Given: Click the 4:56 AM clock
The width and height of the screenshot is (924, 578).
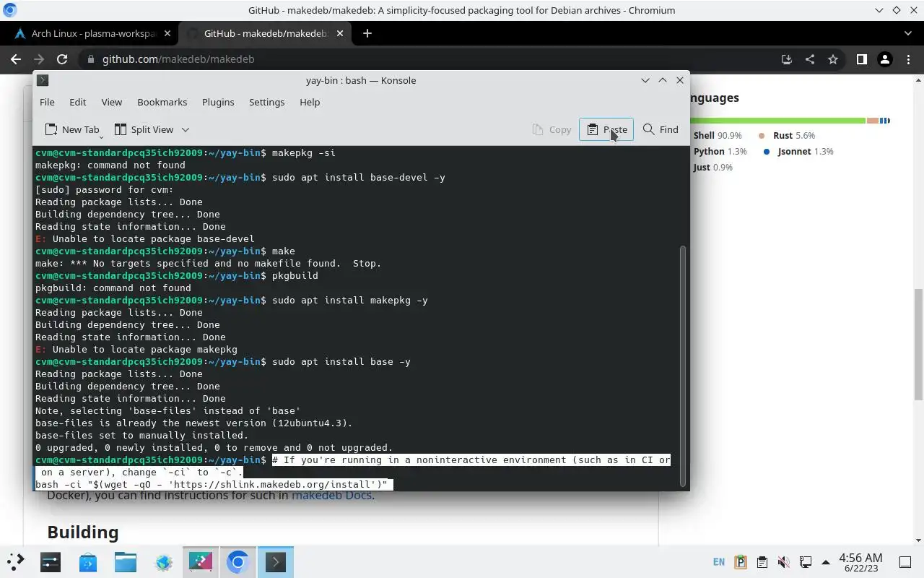Looking at the screenshot, I should (x=860, y=561).
